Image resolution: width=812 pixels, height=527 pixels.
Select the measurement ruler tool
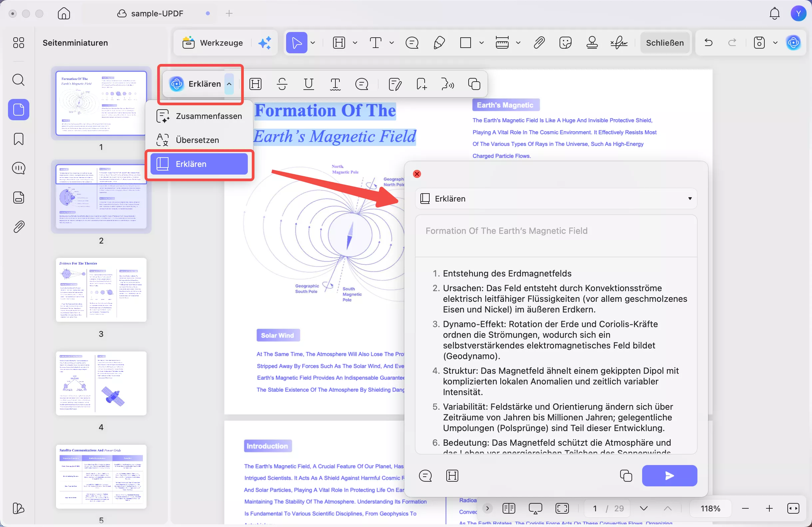pyautogui.click(x=502, y=43)
